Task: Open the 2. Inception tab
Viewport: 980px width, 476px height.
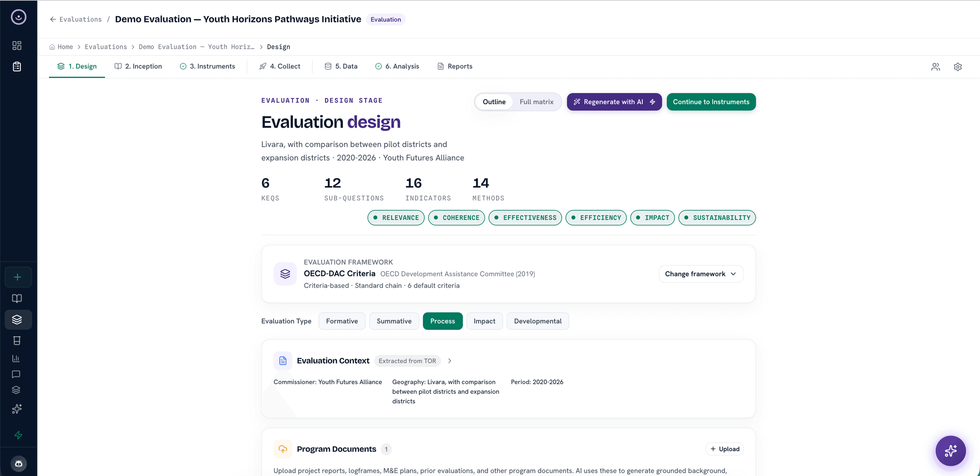Action: [x=138, y=66]
